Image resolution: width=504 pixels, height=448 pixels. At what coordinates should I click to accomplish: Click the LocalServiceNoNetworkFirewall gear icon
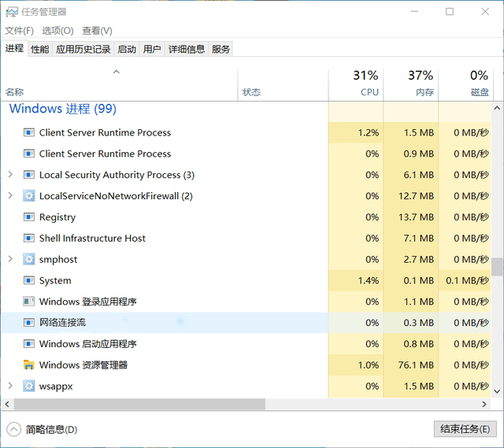point(29,196)
